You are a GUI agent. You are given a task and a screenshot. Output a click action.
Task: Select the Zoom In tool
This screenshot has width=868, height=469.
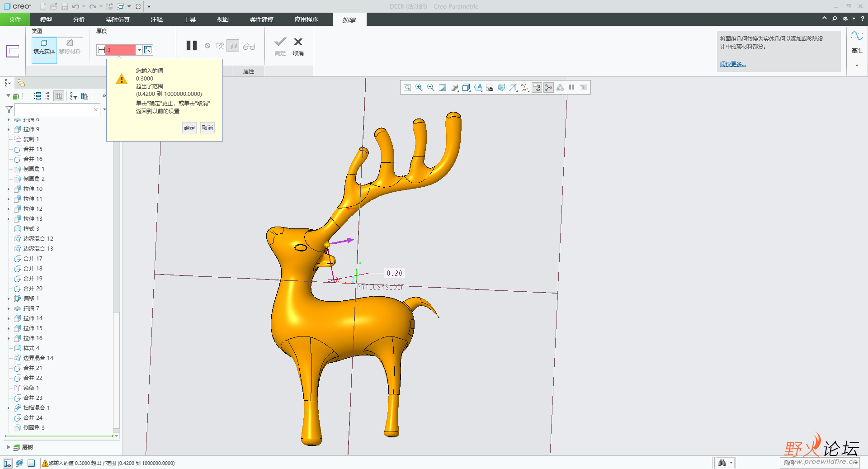click(419, 87)
